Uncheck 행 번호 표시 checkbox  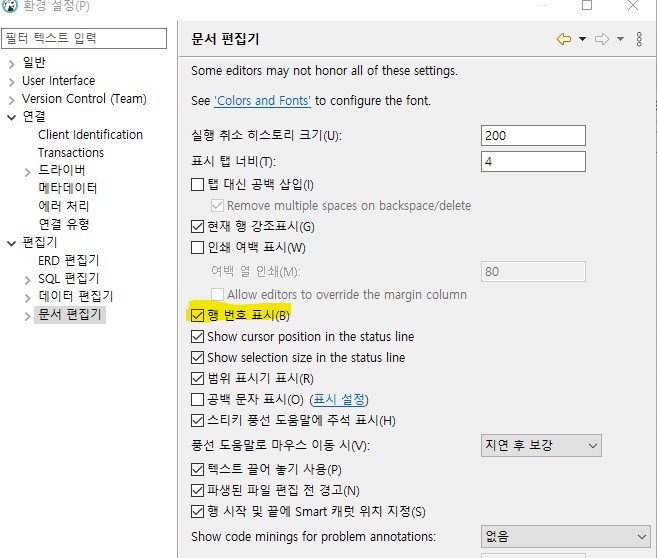pyautogui.click(x=197, y=315)
